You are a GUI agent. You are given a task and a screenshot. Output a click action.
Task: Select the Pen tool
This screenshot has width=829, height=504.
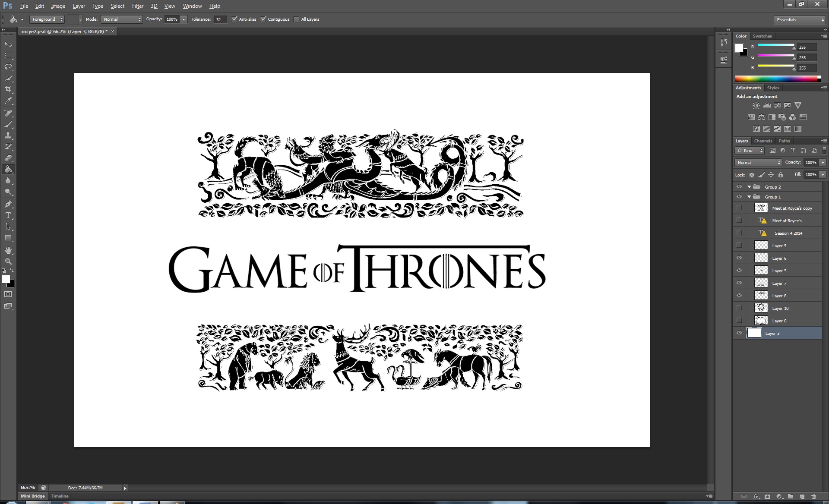click(8, 204)
